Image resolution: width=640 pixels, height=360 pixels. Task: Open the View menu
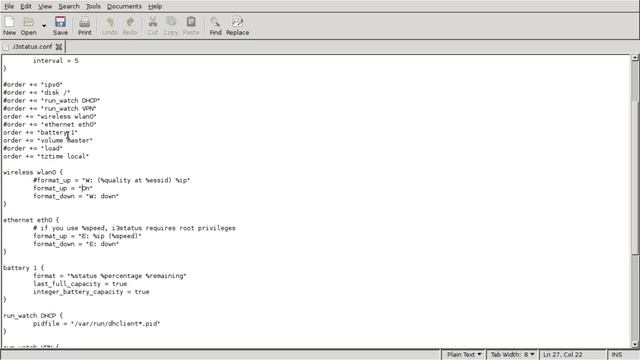pyautogui.click(x=45, y=6)
